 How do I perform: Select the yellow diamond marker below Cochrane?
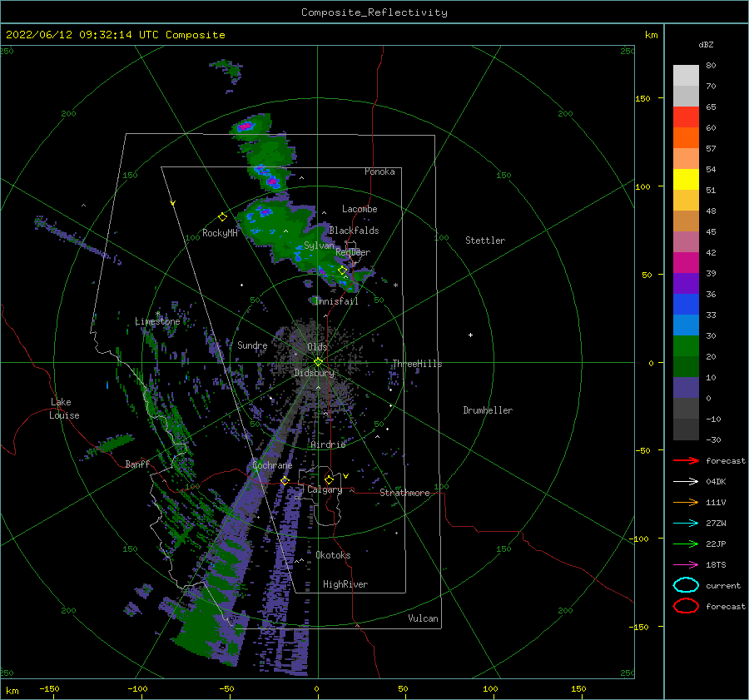pyautogui.click(x=285, y=480)
